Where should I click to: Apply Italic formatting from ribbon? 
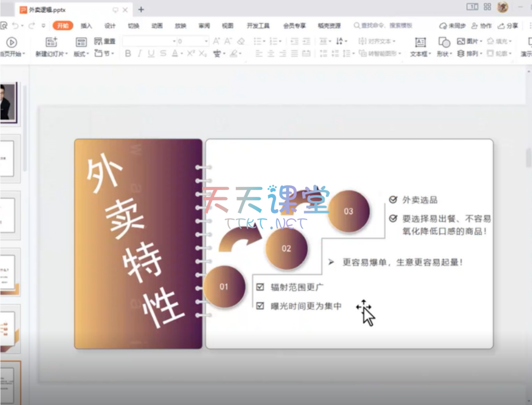(139, 53)
